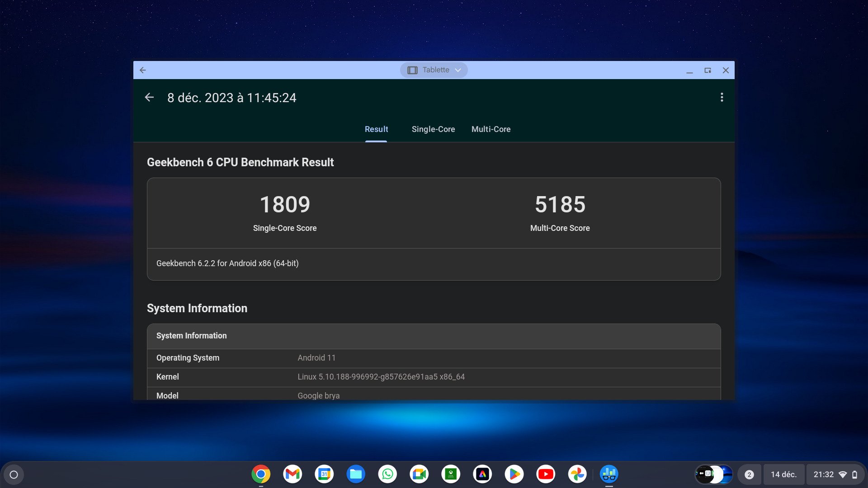Launch Xbox Cloud Gaming

[451, 474]
